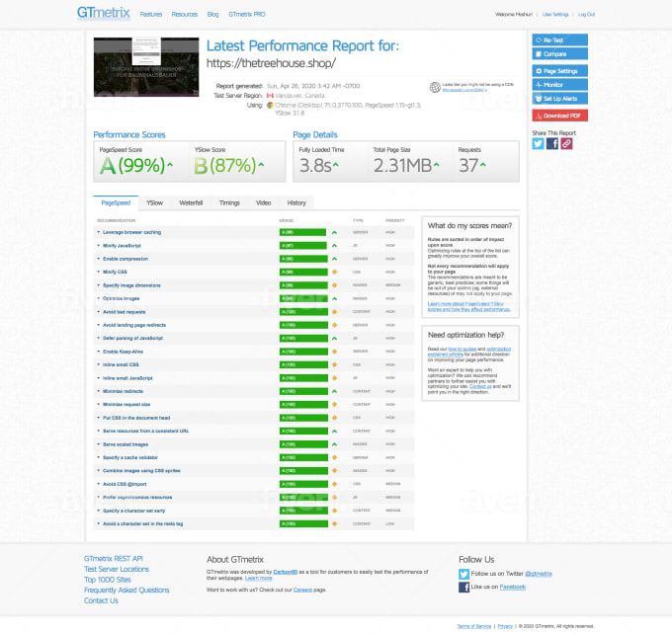The image size is (672, 635).
Task: Open Page Settings button
Action: point(559,71)
